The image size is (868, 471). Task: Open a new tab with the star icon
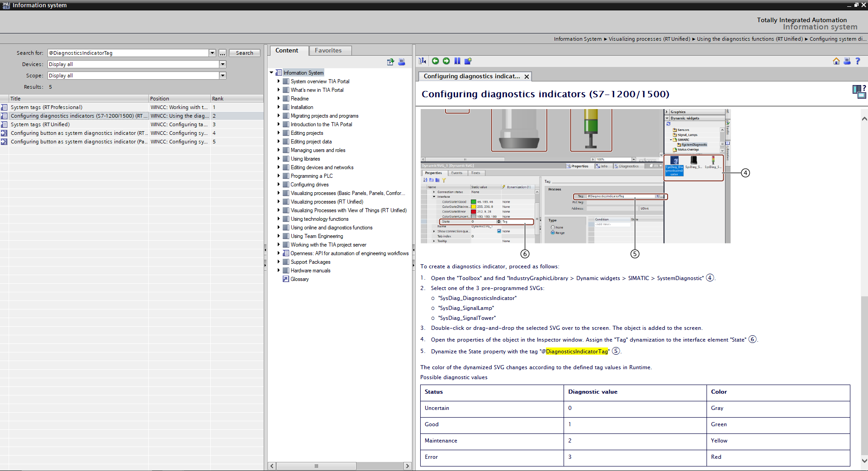coord(468,61)
